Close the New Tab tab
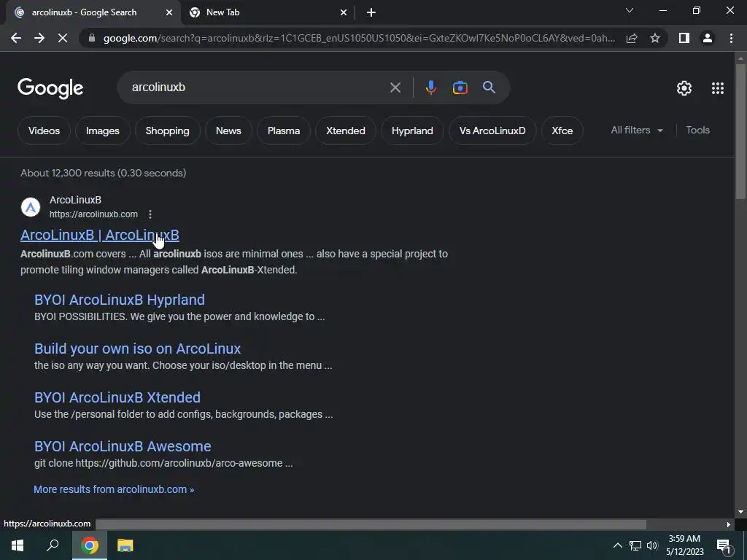The image size is (747, 560). tap(344, 12)
